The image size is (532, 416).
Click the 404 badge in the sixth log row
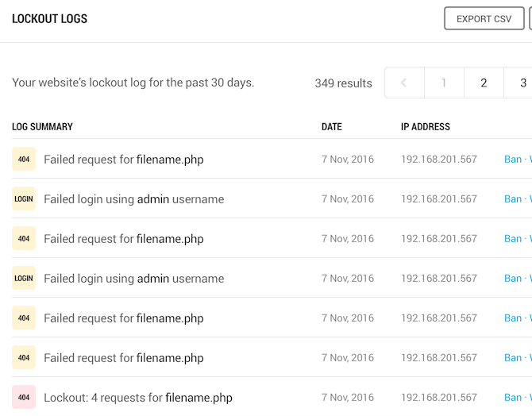click(x=24, y=357)
